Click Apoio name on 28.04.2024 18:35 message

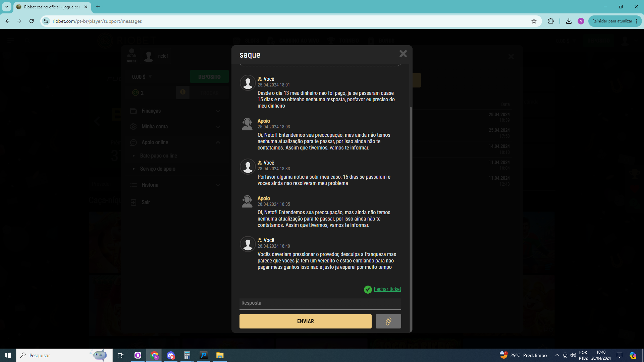[x=264, y=198]
